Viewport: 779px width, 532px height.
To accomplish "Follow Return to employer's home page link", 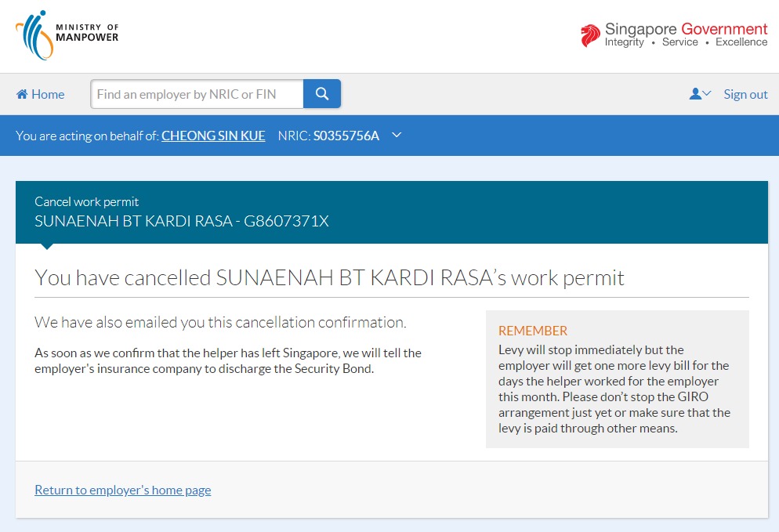I will coord(123,490).
